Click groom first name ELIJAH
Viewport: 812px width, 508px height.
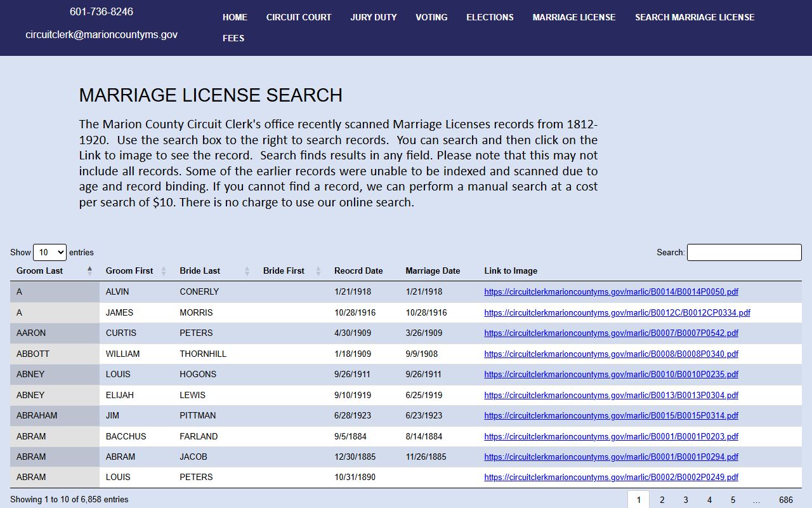pos(120,395)
